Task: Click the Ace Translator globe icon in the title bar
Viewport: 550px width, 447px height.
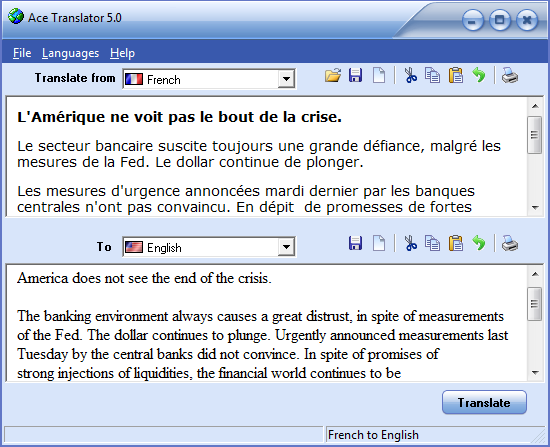Action: (16, 16)
